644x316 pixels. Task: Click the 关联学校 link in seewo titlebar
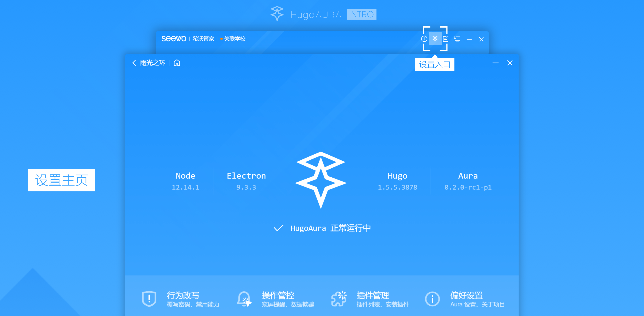tap(235, 39)
